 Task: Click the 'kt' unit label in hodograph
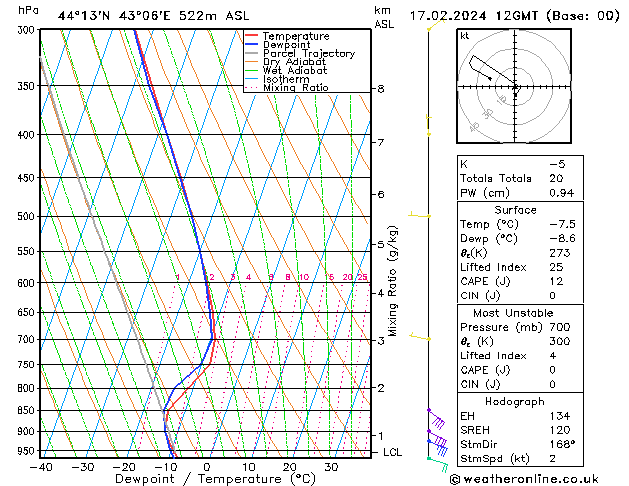[x=465, y=36]
